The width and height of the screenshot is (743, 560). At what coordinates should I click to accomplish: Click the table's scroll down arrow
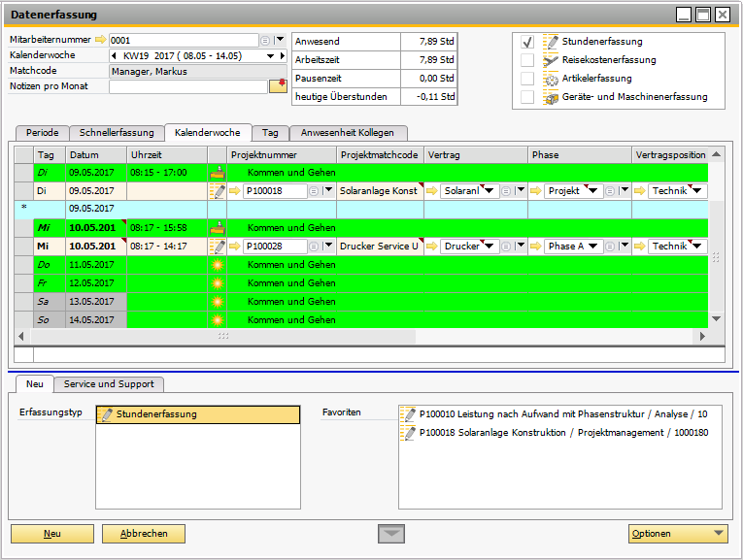[717, 319]
